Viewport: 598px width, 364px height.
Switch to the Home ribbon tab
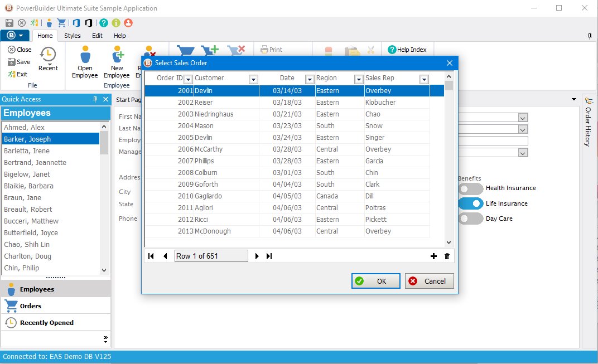(45, 36)
